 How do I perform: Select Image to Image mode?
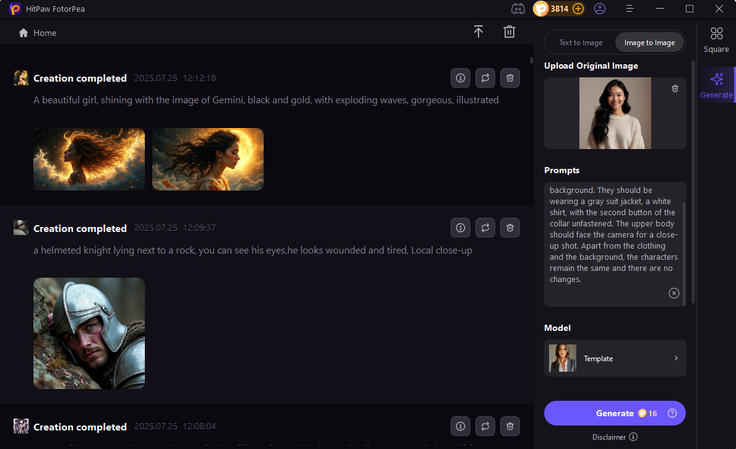(x=648, y=42)
